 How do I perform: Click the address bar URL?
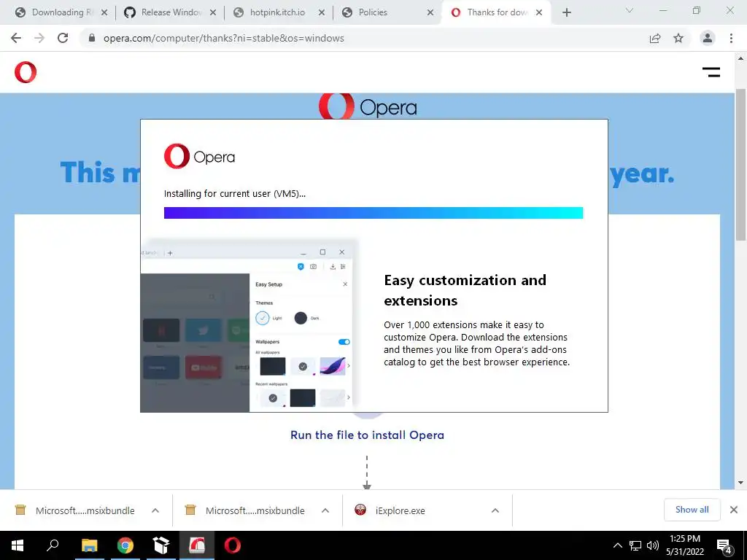click(x=223, y=38)
